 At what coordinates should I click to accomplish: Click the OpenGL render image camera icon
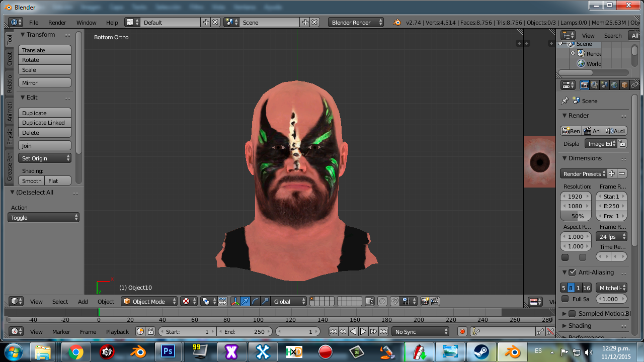point(425,301)
